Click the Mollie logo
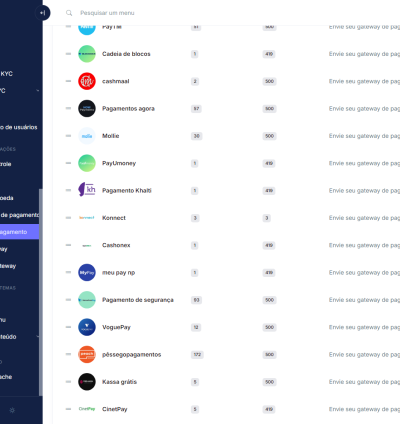The image size is (400, 424). click(x=87, y=136)
